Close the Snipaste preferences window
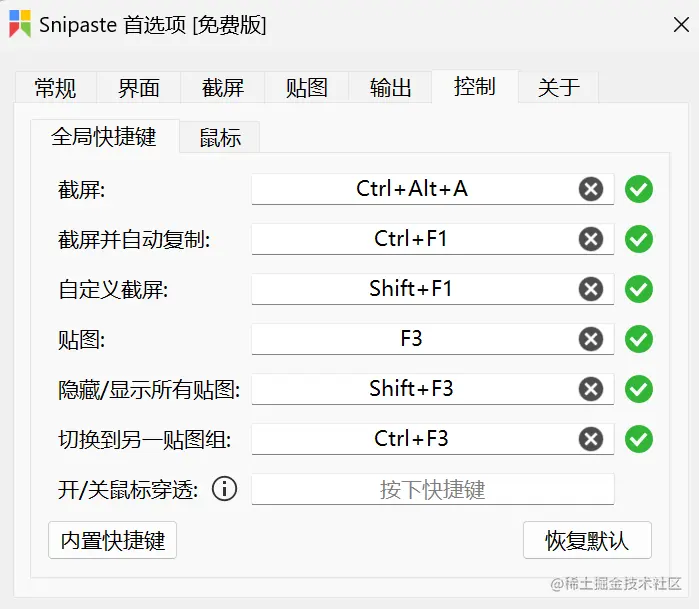This screenshot has width=699, height=609. [681, 25]
